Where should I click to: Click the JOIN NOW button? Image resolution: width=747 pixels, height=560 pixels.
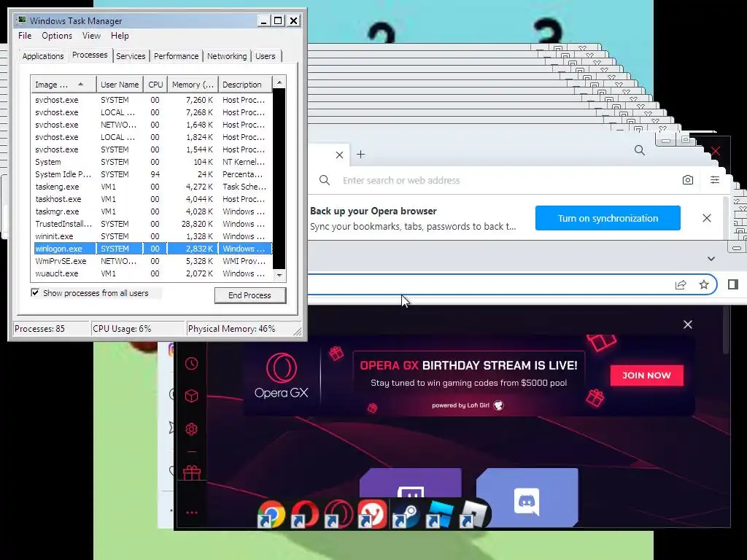click(646, 376)
